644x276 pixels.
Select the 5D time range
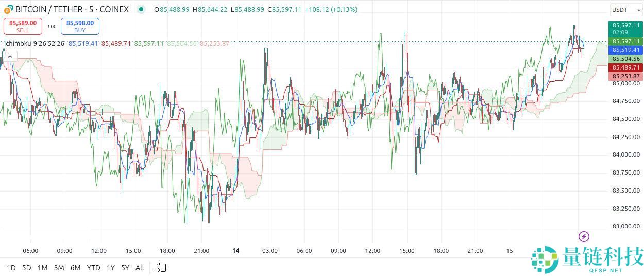click(x=27, y=268)
